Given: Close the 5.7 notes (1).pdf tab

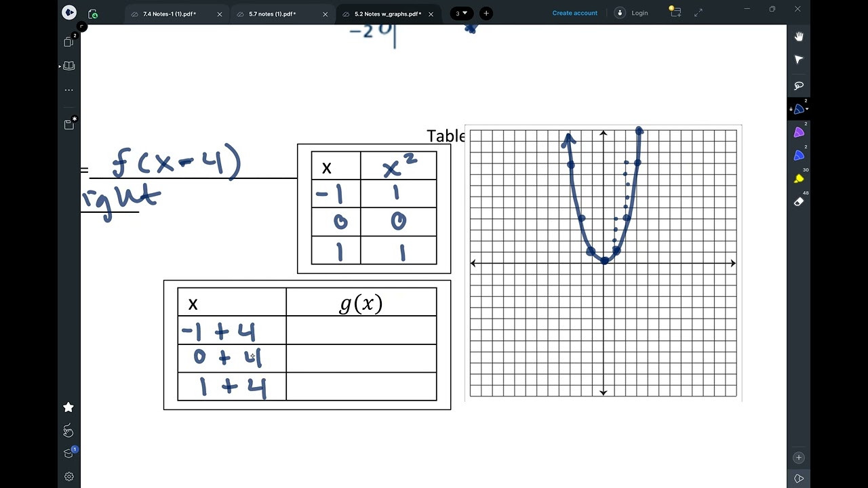Looking at the screenshot, I should point(325,14).
